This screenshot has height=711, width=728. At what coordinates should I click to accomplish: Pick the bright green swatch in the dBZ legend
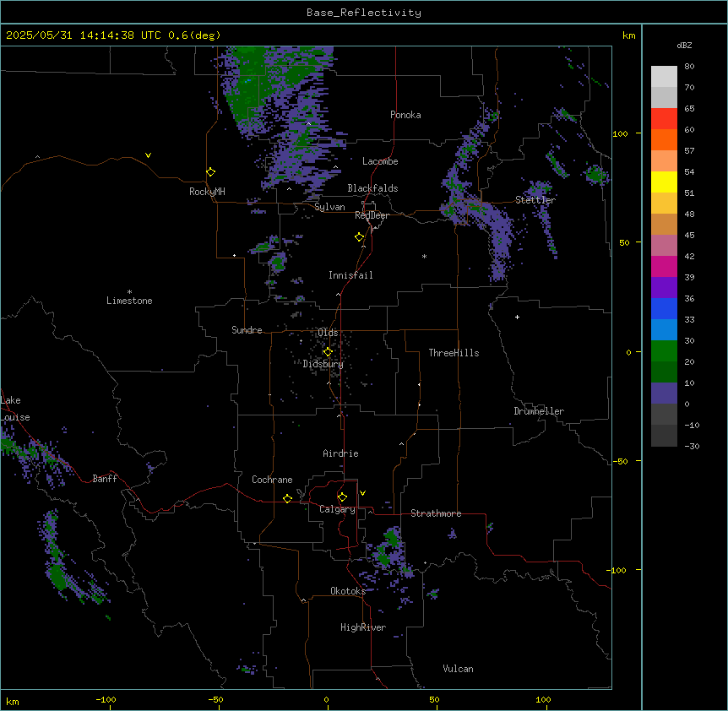[x=664, y=351]
